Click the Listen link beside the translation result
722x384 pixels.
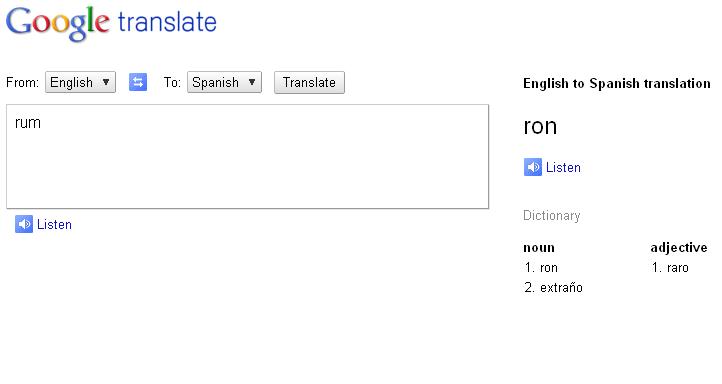[563, 168]
